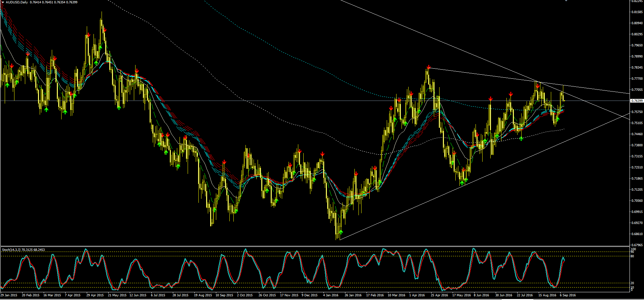Click the 4 Jan 2016 date label
The width and height of the screenshot is (644, 300).
coord(331,295)
